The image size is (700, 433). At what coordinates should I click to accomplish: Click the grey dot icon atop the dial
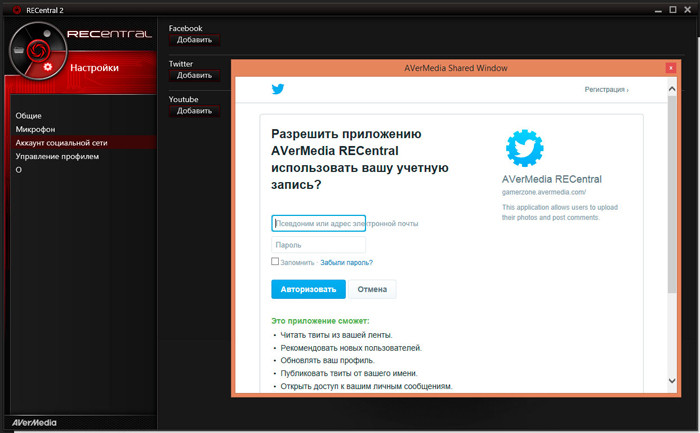(x=47, y=33)
